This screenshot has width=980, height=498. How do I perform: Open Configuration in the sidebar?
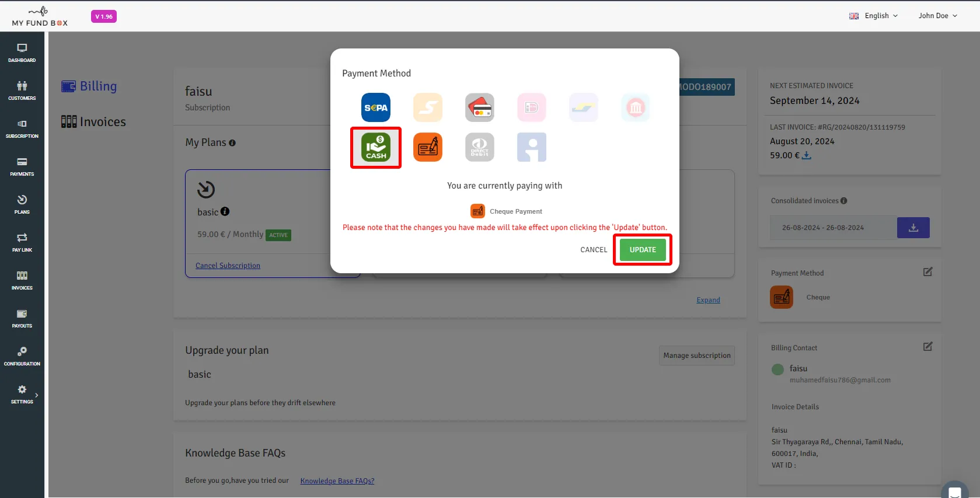click(x=22, y=356)
